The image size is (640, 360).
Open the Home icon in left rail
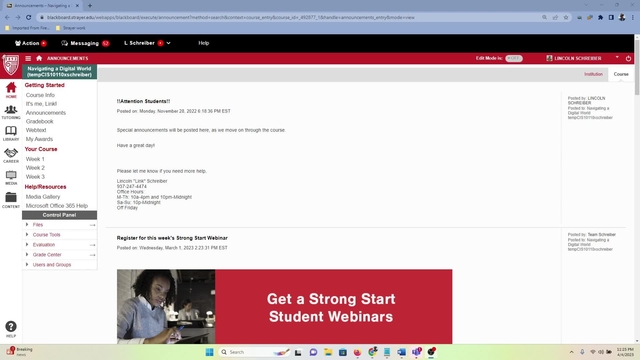(x=11, y=89)
